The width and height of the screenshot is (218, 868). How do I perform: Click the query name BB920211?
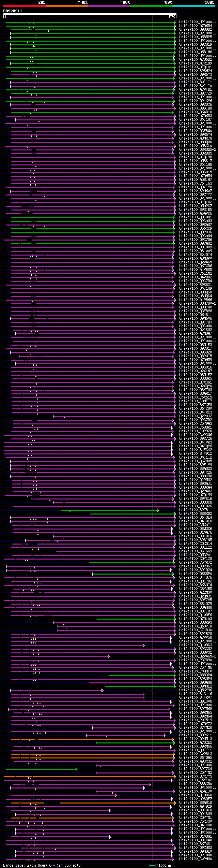pos(13,11)
